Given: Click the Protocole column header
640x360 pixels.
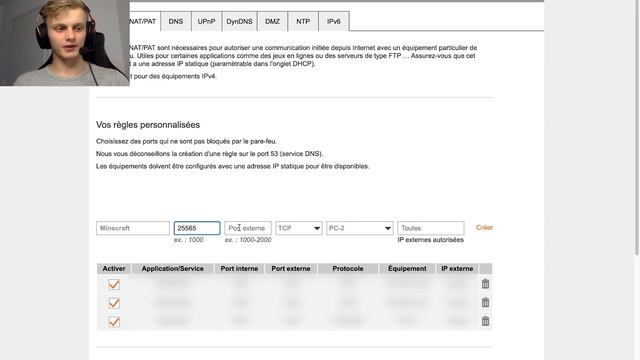Looking at the screenshot, I should (x=348, y=269).
